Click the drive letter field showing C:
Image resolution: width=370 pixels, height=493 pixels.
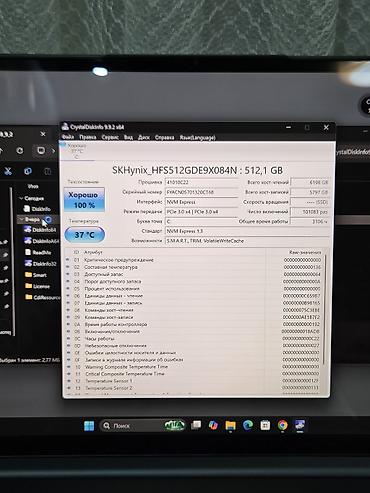coord(201,221)
